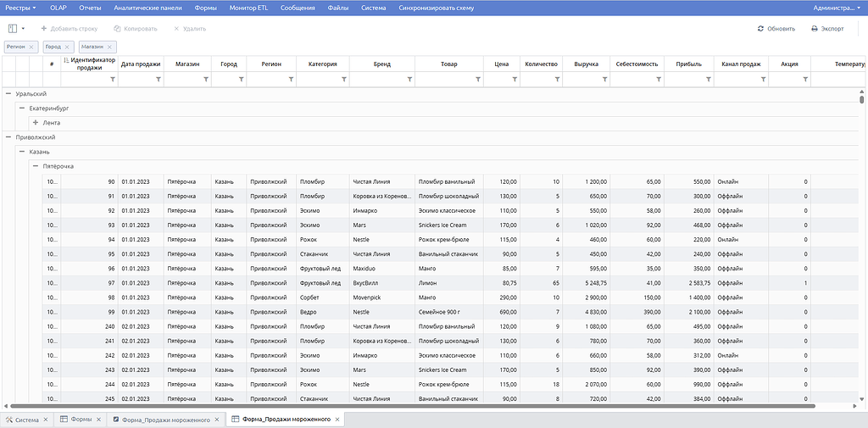The width and height of the screenshot is (868, 428).
Task: Collapse the Уральский region group
Action: pyautogui.click(x=8, y=93)
